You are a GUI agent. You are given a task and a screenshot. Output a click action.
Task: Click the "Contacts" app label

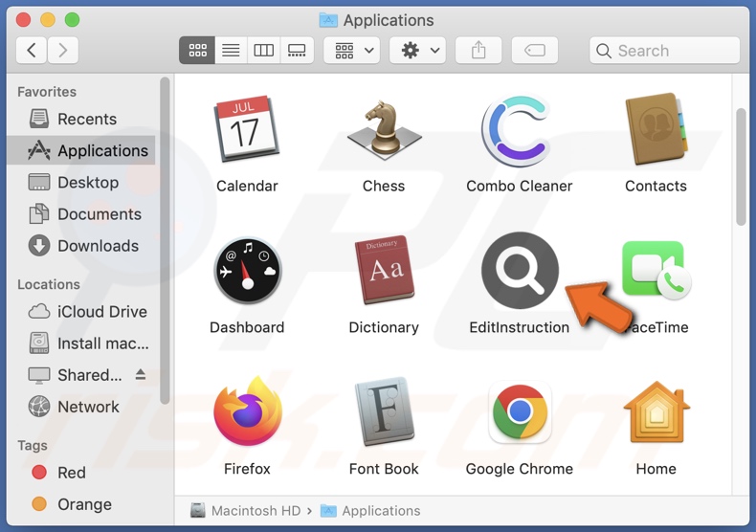[x=656, y=186]
